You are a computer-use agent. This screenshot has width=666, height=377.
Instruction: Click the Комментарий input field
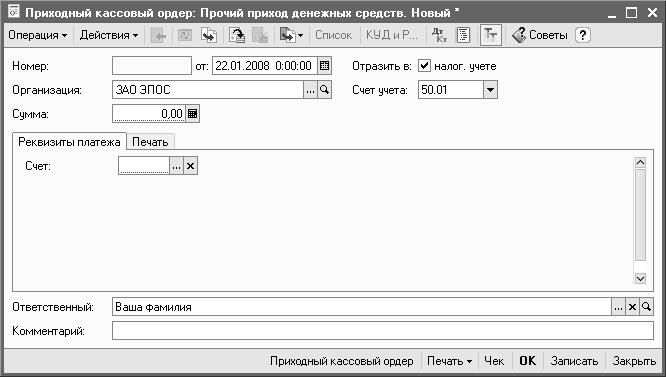click(x=383, y=331)
